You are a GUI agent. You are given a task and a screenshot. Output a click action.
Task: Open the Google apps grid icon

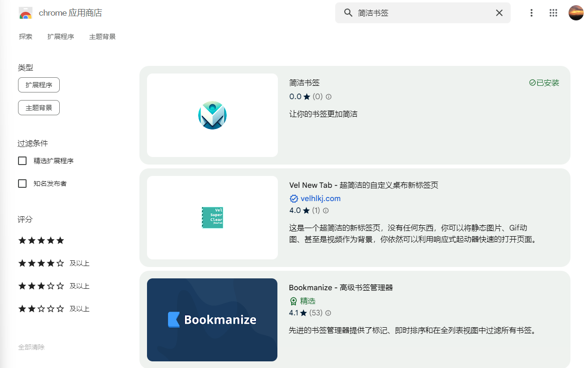[x=553, y=13]
